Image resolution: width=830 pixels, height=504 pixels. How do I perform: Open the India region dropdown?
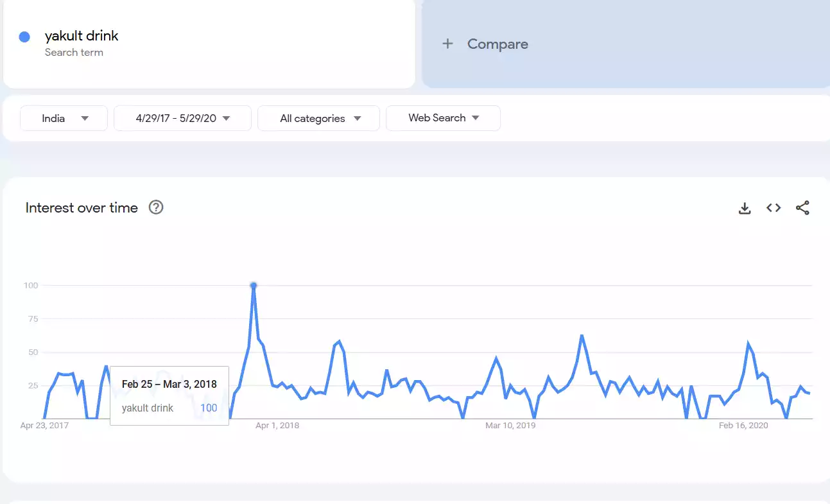click(x=63, y=117)
